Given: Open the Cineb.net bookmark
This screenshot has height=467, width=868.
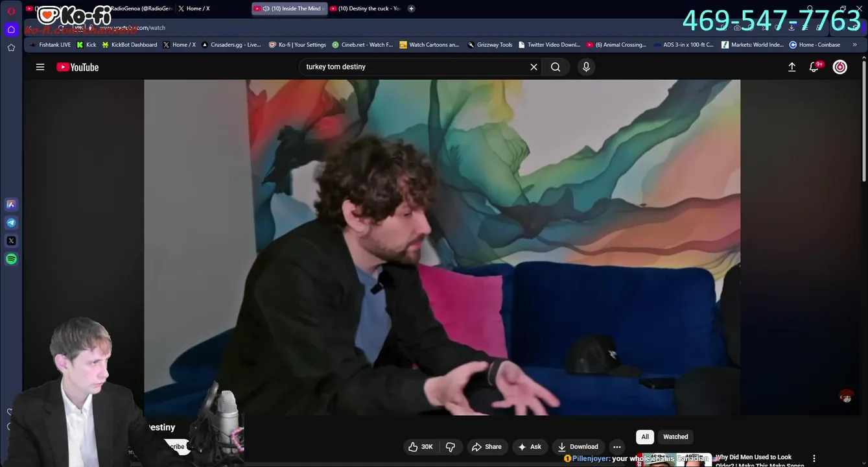Looking at the screenshot, I should 362,45.
